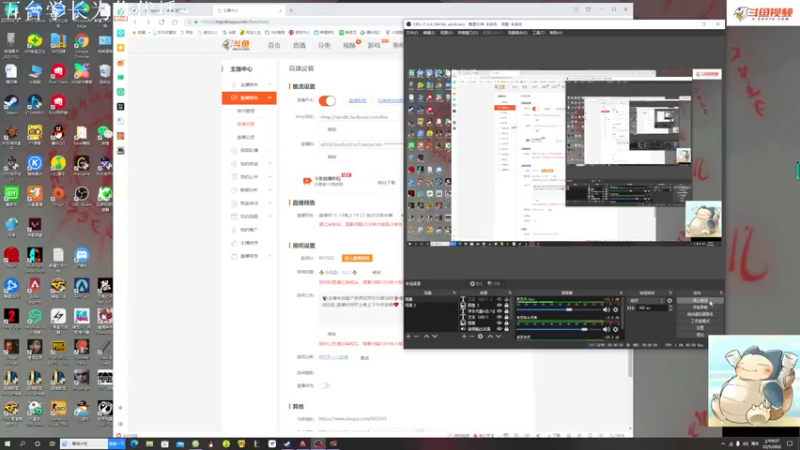Open scene transition properties gear
800x450 pixels.
pos(670,301)
